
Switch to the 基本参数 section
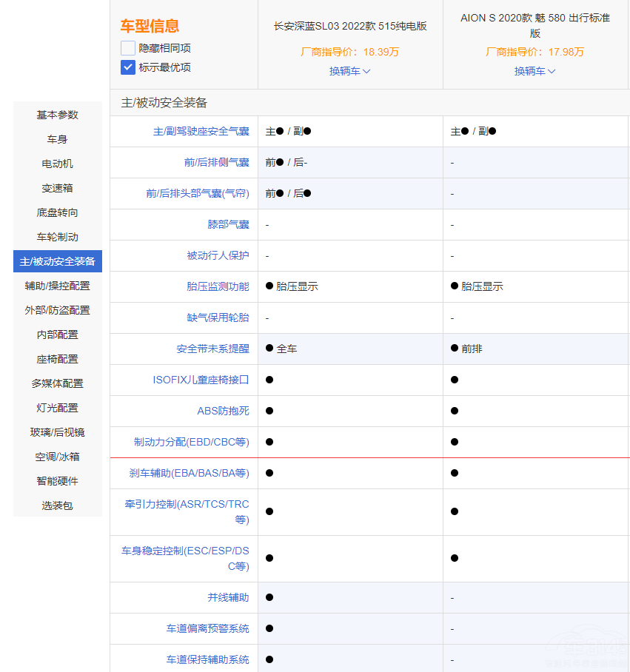(x=56, y=115)
